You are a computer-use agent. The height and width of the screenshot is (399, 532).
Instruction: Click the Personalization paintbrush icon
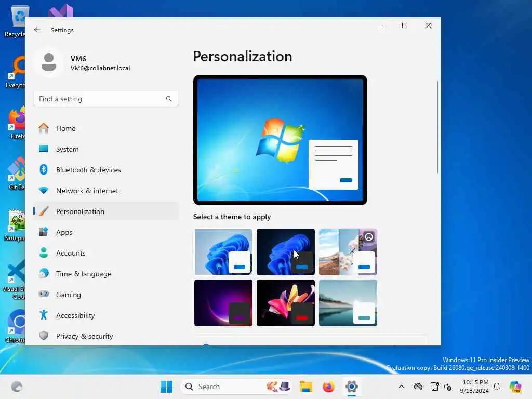[x=44, y=211]
